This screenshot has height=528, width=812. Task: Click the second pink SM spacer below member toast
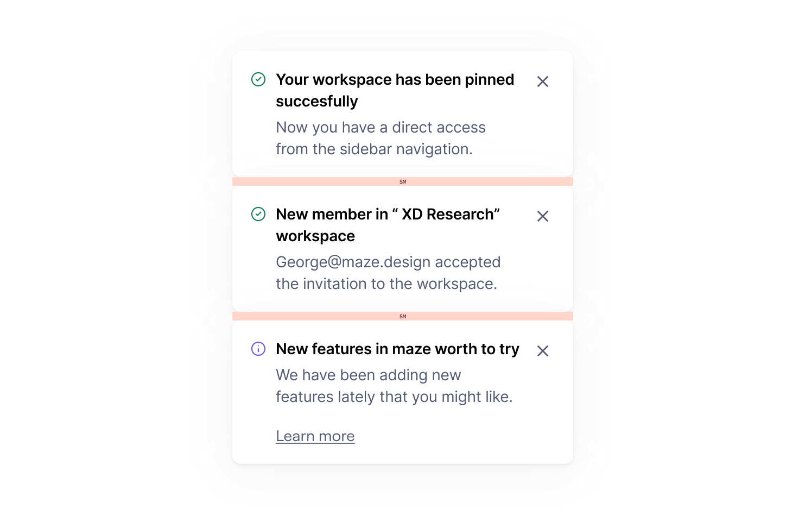tap(403, 316)
